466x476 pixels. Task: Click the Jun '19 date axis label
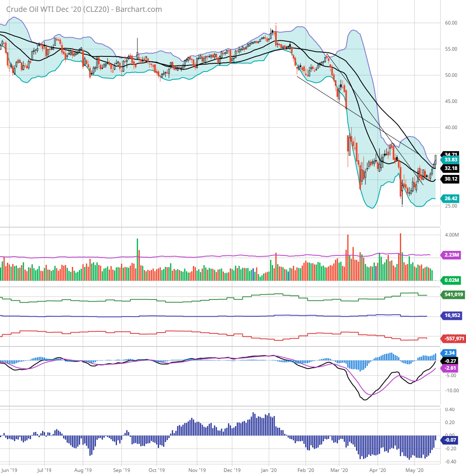10,470
